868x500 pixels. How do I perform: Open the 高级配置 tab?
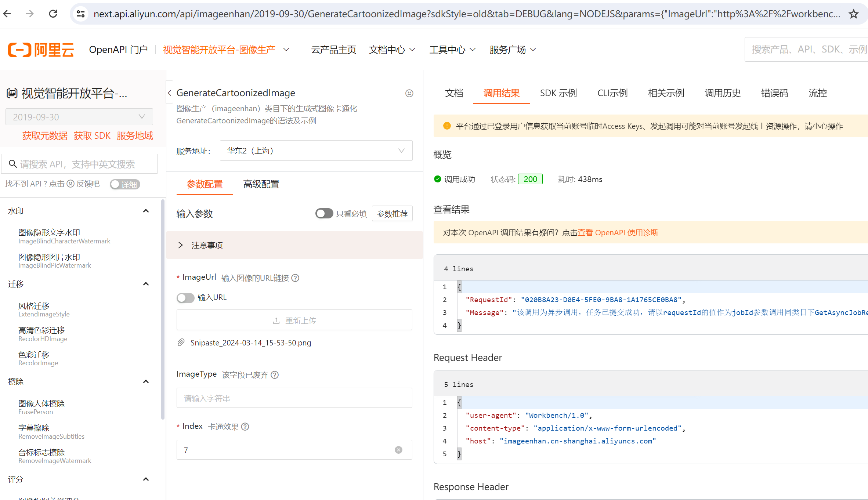pyautogui.click(x=261, y=184)
